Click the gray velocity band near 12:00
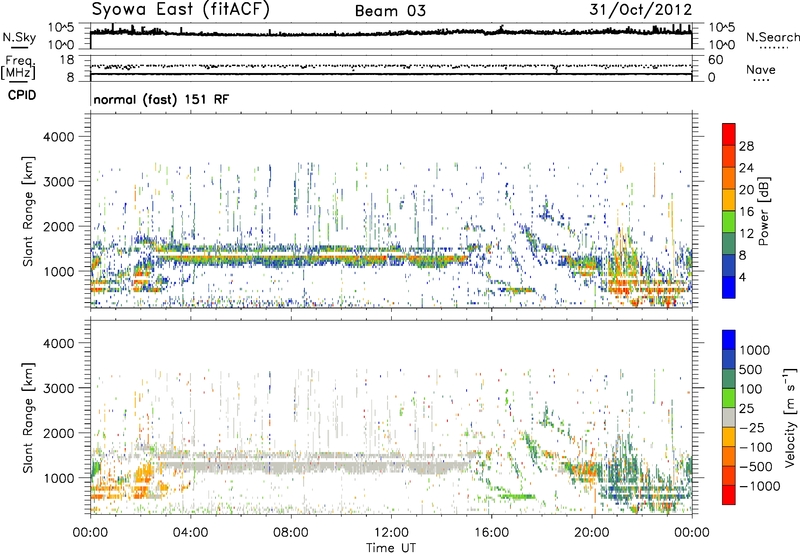 pyautogui.click(x=391, y=465)
